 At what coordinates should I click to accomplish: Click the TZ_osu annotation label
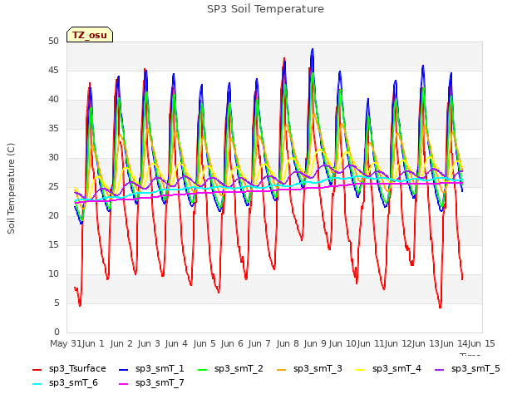coord(90,35)
